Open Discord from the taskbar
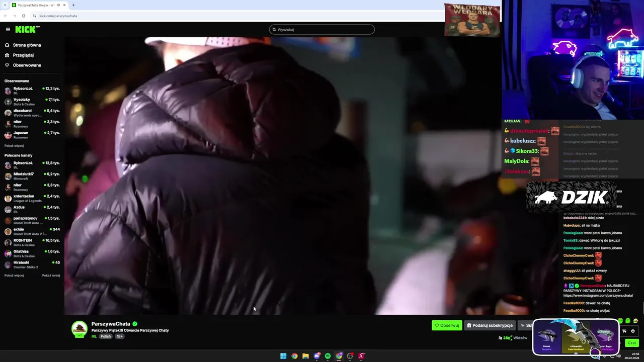Screen dimensions: 644x362 tap(316, 356)
